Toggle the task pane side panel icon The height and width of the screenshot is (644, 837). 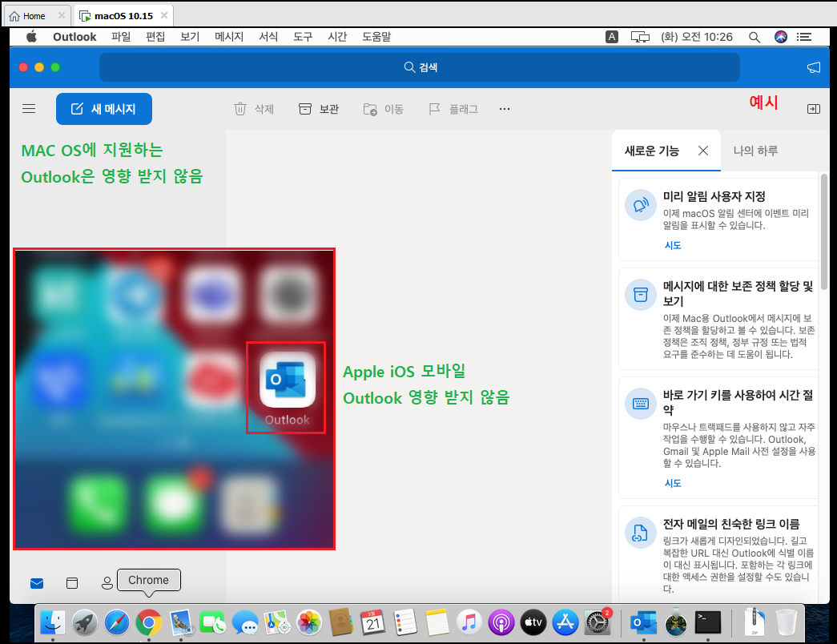click(x=814, y=109)
